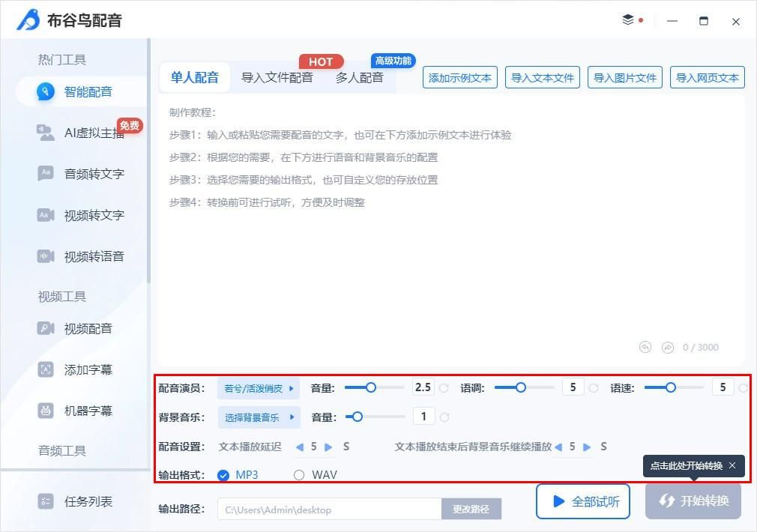Open the 若兮/活泼俏皮 voice actor dropdown
The image size is (757, 532).
point(259,388)
